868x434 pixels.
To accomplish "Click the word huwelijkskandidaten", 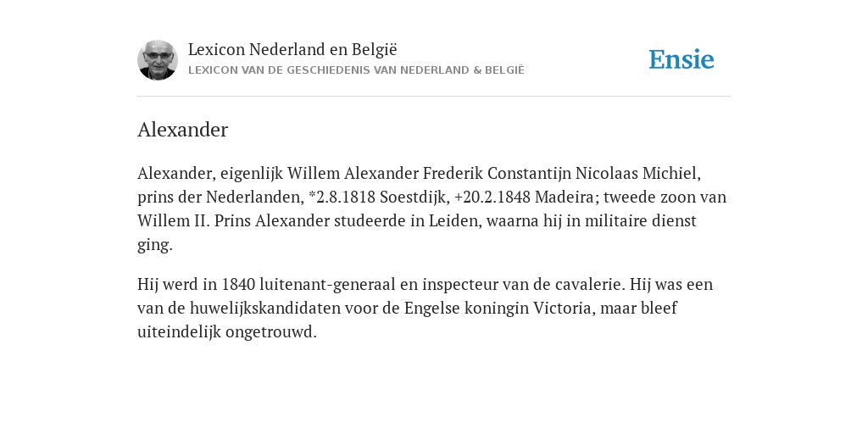I will pyautogui.click(x=265, y=308).
